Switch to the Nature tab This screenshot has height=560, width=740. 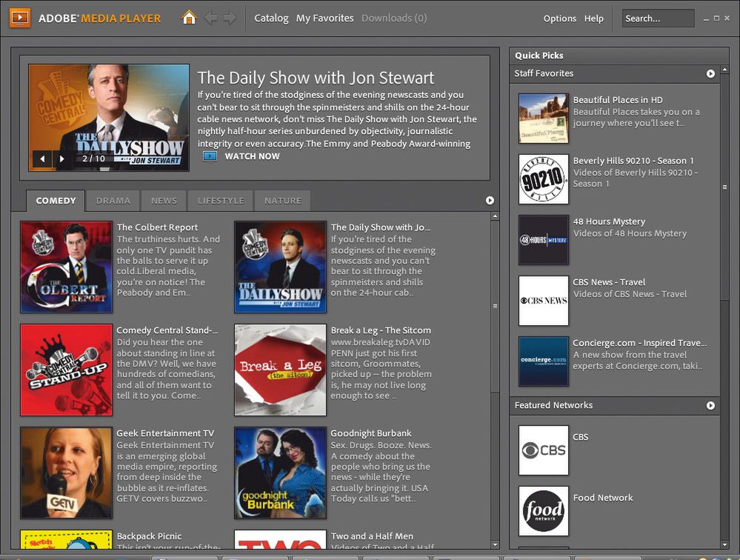pos(283,201)
